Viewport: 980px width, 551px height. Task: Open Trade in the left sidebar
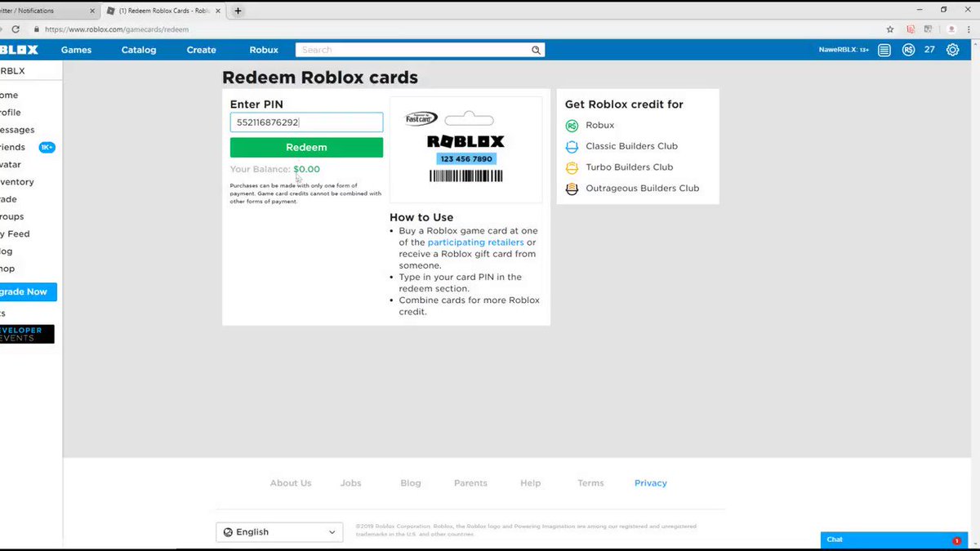8,199
